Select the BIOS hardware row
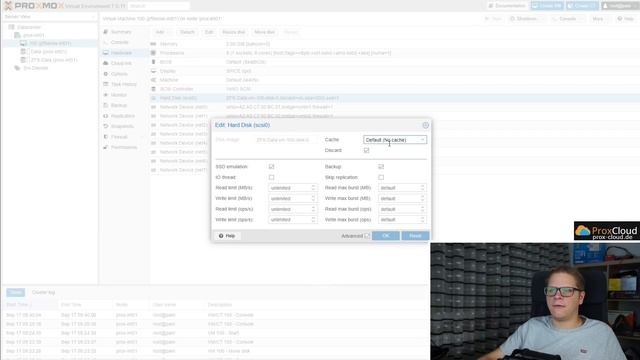This screenshot has height=360, width=640. [394, 62]
